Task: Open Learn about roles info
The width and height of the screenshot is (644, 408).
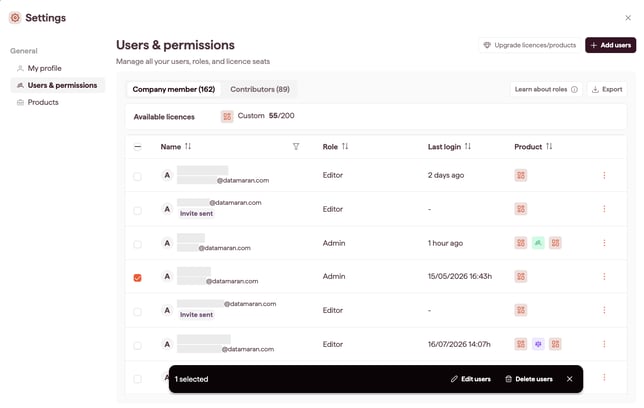Action: click(546, 89)
